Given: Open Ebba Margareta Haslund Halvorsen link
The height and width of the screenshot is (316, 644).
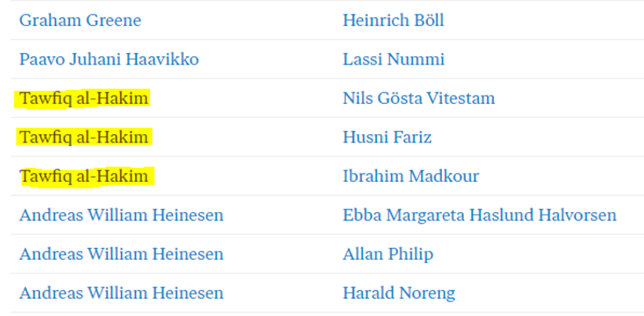Looking at the screenshot, I should point(479,216).
